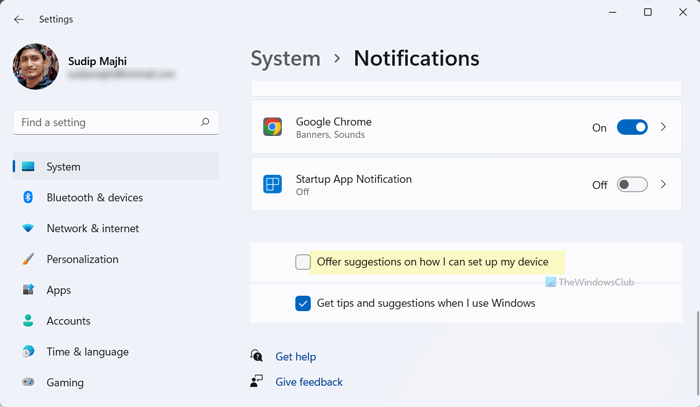Check Offer suggestions on device setup
Viewport: 700px width, 407px height.
point(303,262)
